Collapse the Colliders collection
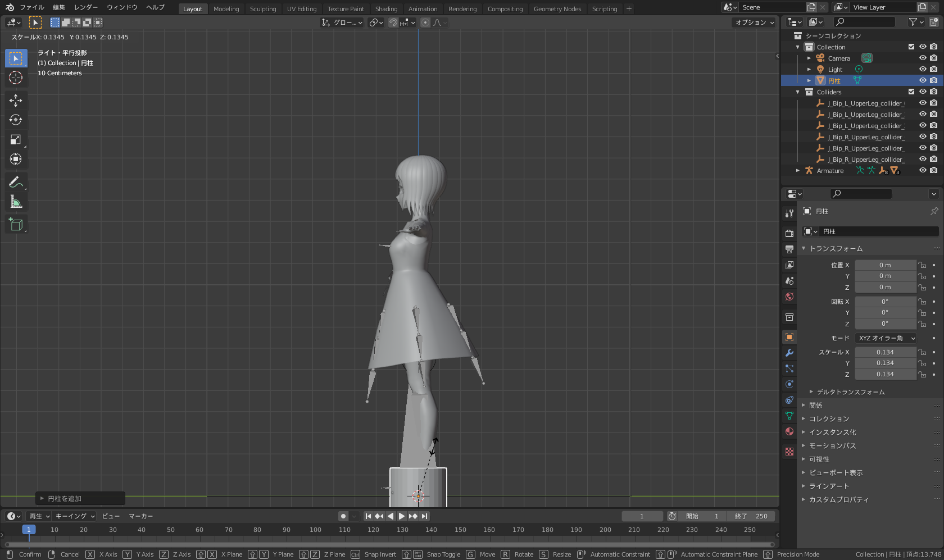The width and height of the screenshot is (944, 560). click(798, 92)
